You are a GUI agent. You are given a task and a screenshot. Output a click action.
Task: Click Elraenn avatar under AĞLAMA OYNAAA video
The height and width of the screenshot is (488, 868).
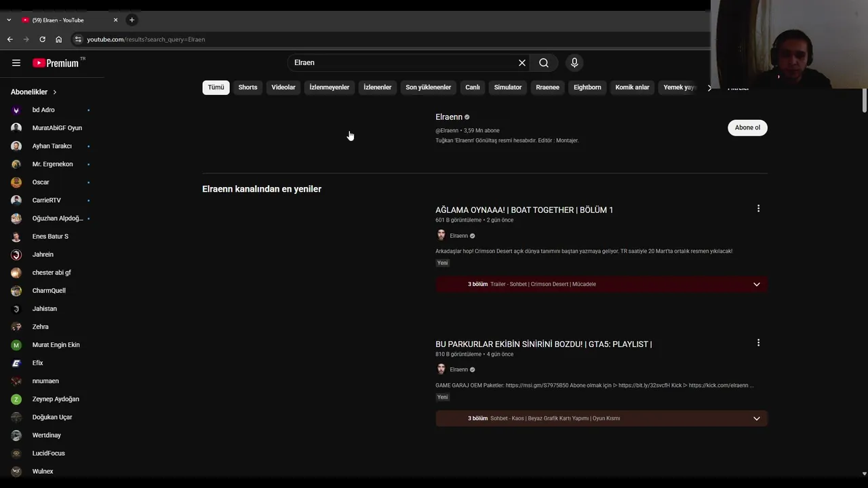pyautogui.click(x=441, y=235)
